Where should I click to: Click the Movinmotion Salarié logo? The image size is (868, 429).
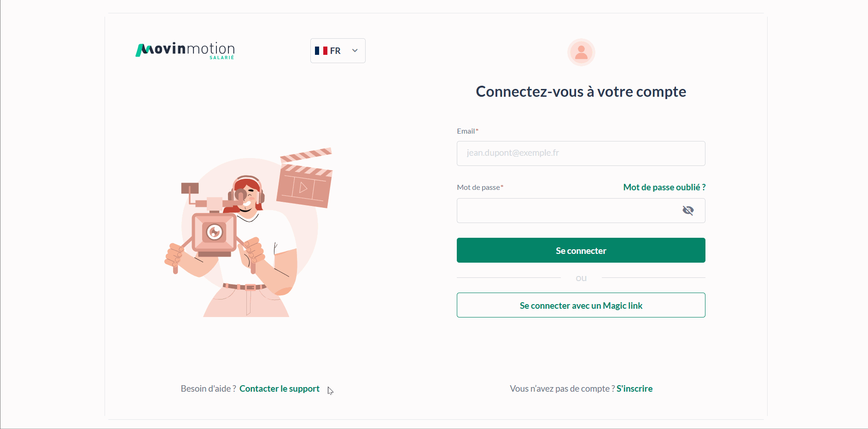pyautogui.click(x=185, y=50)
